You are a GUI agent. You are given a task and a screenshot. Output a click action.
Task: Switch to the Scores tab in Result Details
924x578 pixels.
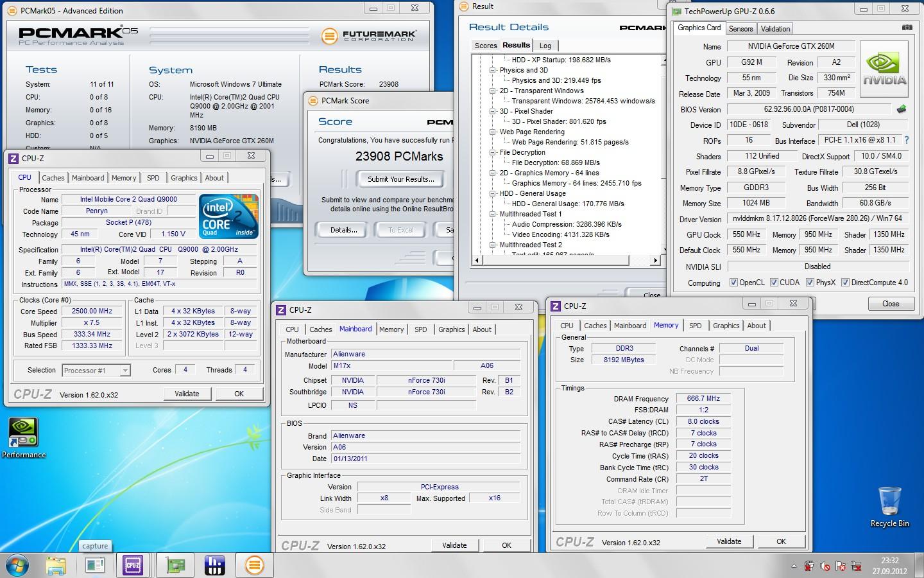486,46
